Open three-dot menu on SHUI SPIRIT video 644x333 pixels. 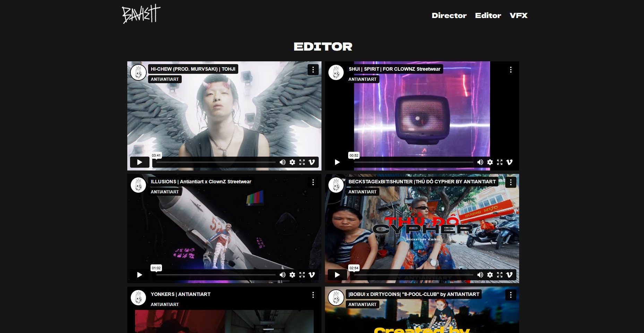[x=510, y=70]
